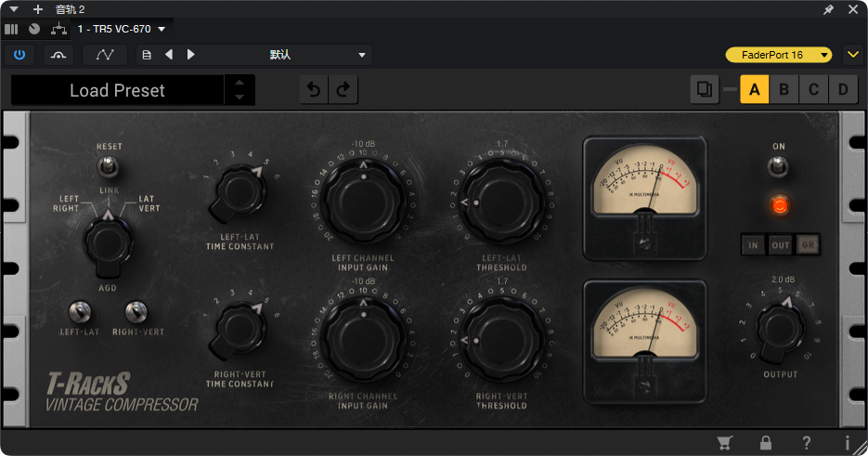Viewport: 868px width, 456px height.
Task: Click the 音轨 2 track title
Action: pyautogui.click(x=71, y=9)
